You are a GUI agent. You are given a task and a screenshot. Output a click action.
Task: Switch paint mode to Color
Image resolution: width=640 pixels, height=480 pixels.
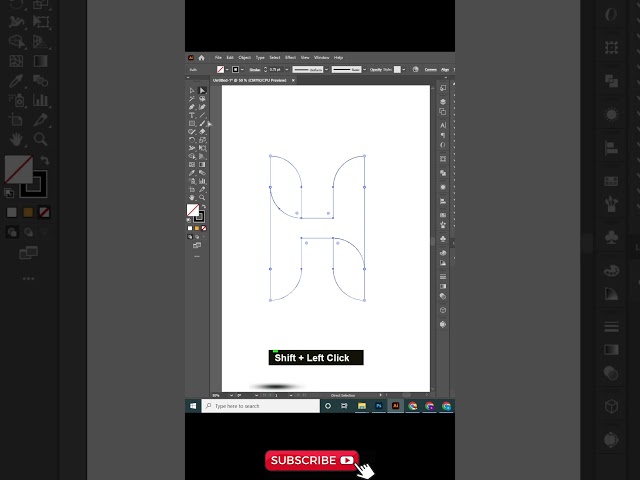tap(190, 228)
